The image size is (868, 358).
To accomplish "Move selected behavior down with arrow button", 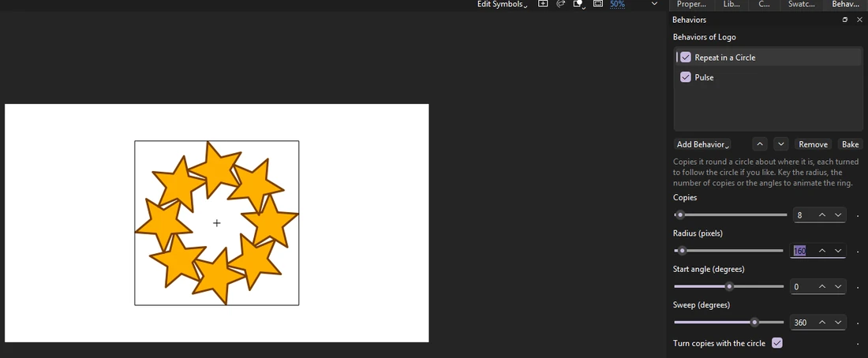I will point(780,144).
